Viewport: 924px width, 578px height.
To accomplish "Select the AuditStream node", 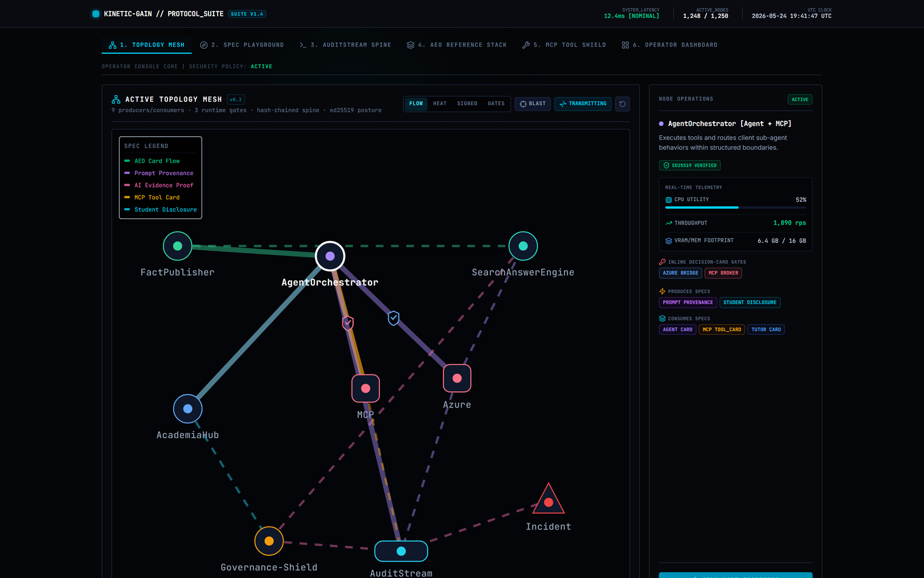I will tap(401, 551).
